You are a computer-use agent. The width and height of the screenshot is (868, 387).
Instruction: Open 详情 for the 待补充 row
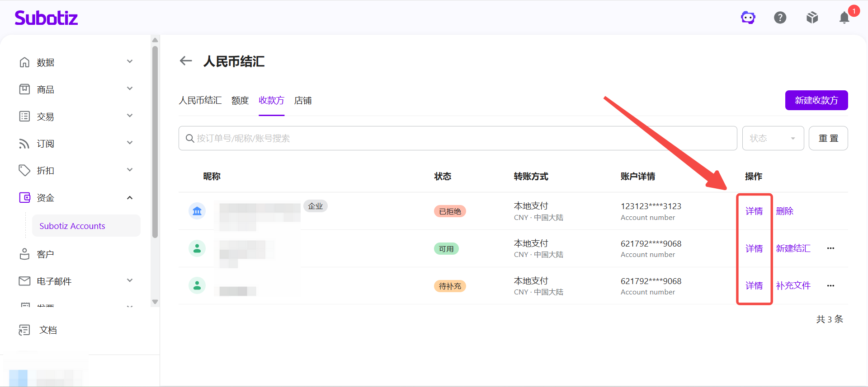[x=754, y=285]
